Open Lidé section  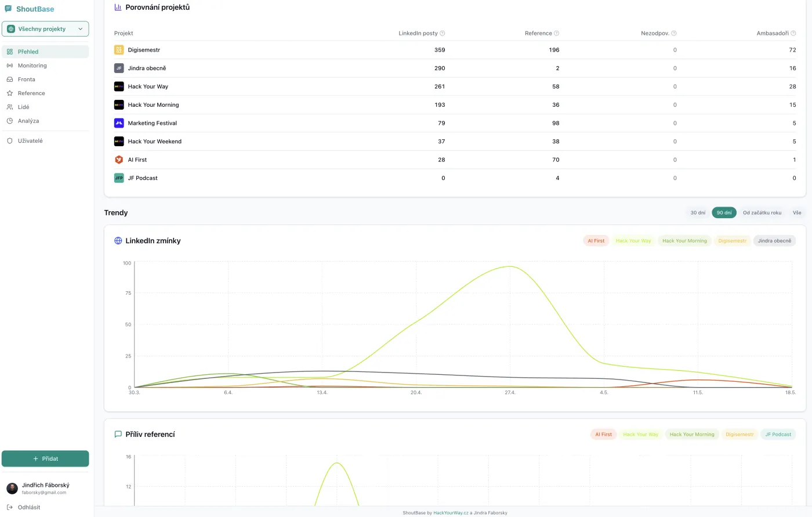(45, 107)
